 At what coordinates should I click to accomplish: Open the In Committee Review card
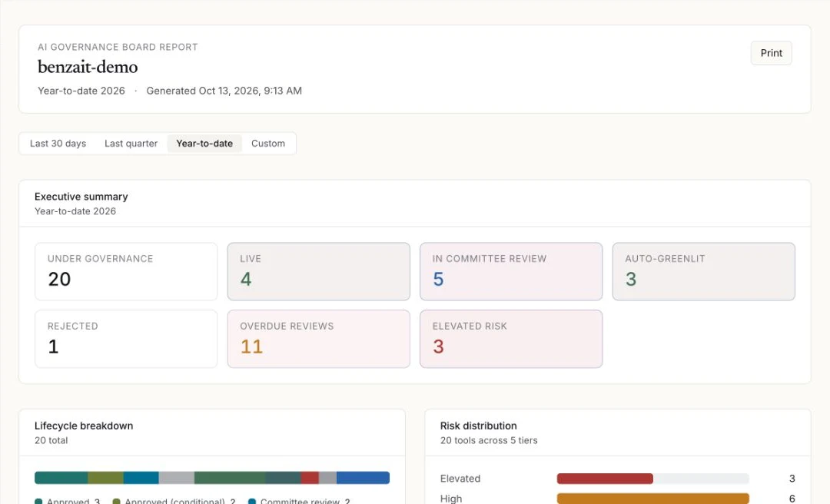coord(511,271)
